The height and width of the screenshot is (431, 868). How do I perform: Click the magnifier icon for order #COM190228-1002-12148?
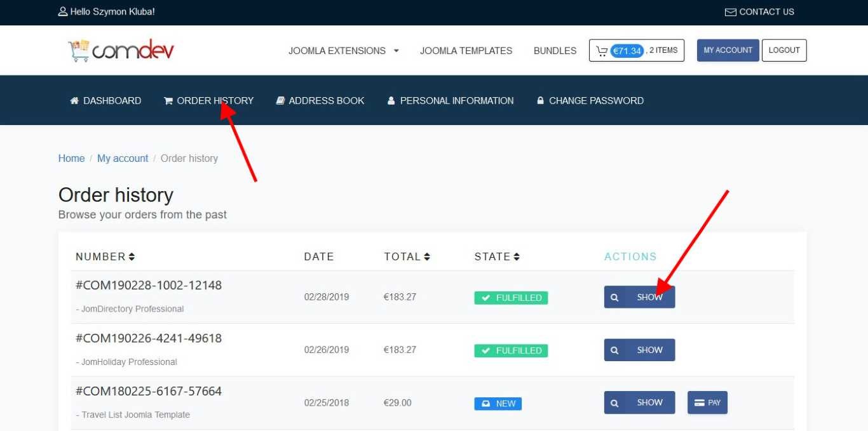click(614, 297)
